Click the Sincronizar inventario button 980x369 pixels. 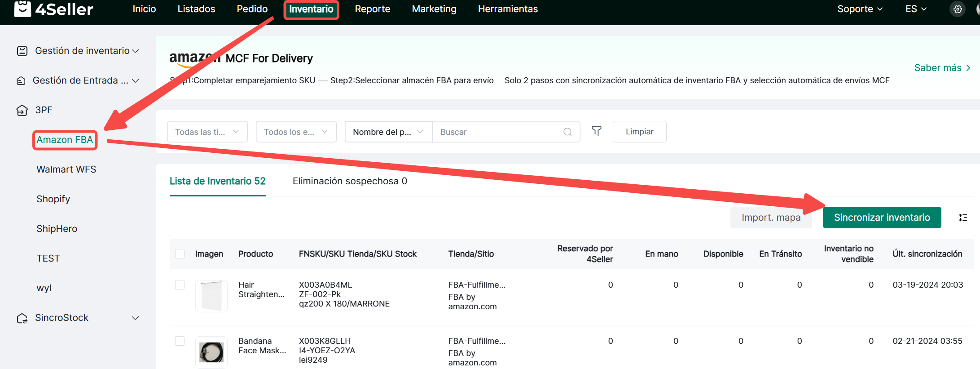(882, 218)
